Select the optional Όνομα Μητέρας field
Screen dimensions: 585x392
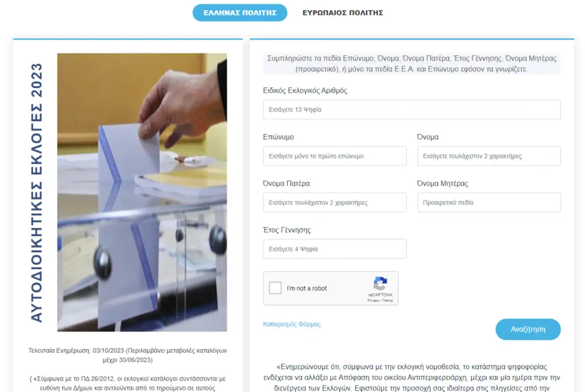[489, 202]
